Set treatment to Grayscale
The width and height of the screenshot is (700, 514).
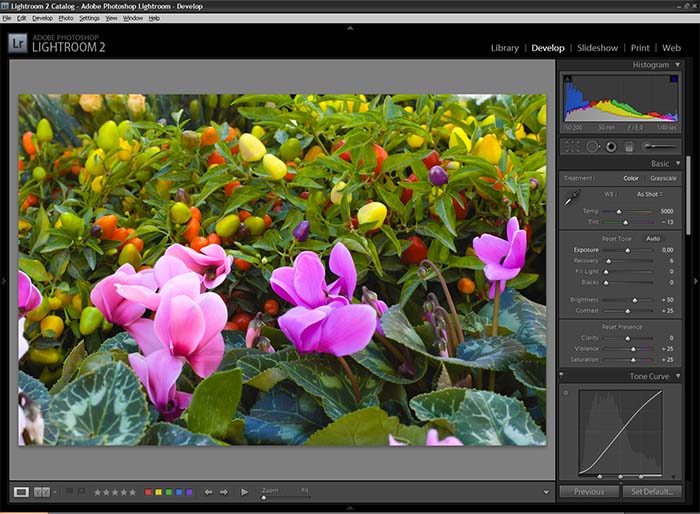click(663, 178)
